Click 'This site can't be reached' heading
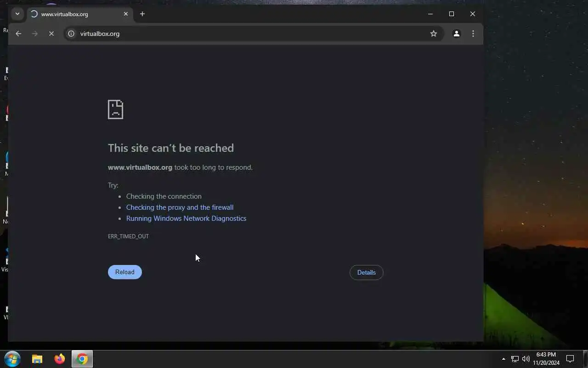The image size is (588, 368). point(171,148)
